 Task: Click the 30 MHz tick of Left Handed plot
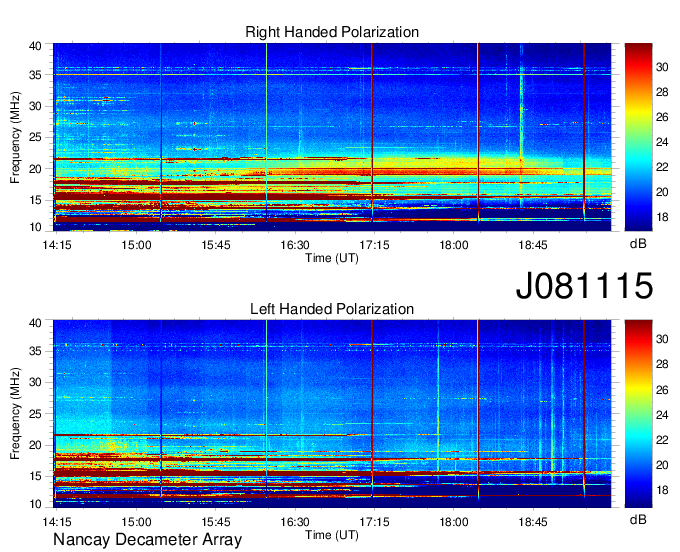[x=35, y=382]
